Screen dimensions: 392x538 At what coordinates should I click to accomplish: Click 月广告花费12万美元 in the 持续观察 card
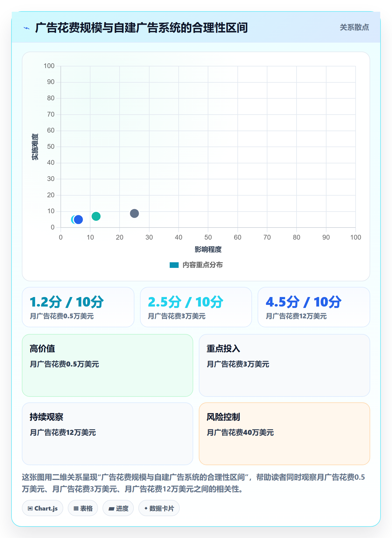coord(63,433)
